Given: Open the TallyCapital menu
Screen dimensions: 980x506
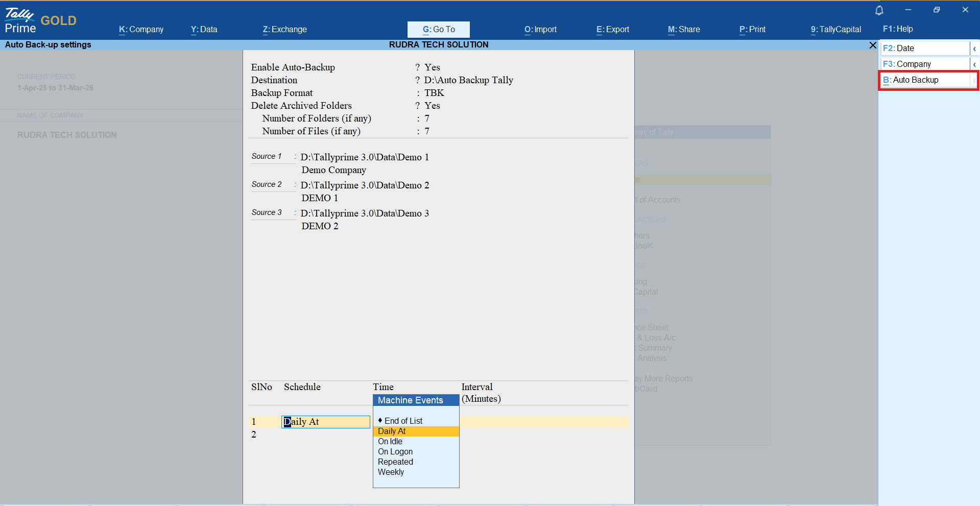Looking at the screenshot, I should point(835,30).
